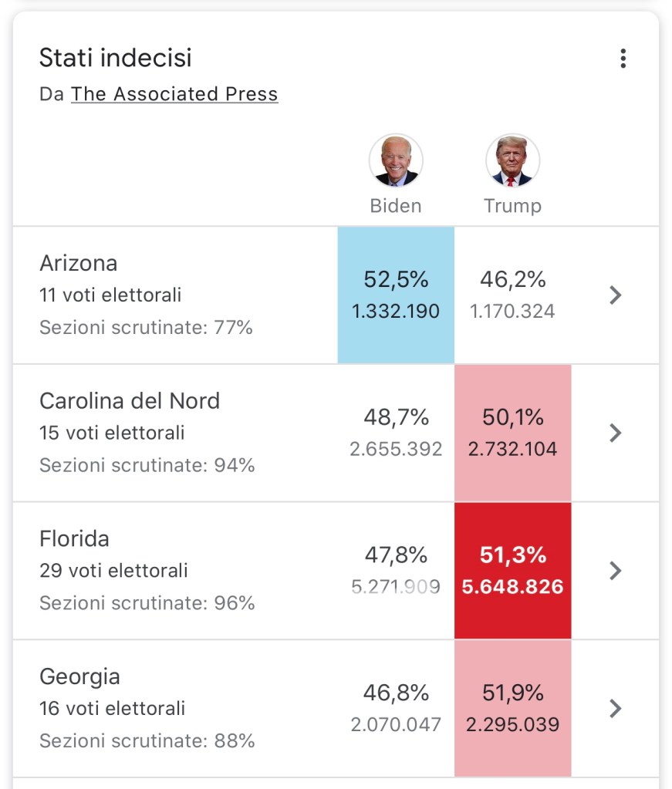
Task: Expand Arizona details with its chevron arrow
Action: coord(615,295)
